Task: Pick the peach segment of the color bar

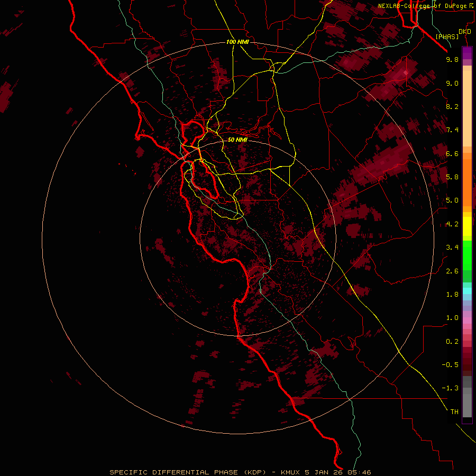Action: click(x=467, y=108)
